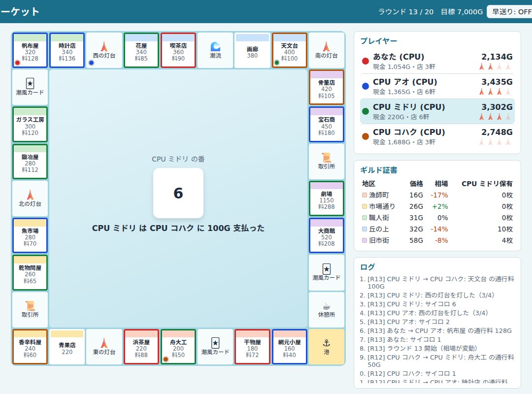Click the 丘の上 district color swatch
Screen dimensions: 532x394
tap(365, 229)
